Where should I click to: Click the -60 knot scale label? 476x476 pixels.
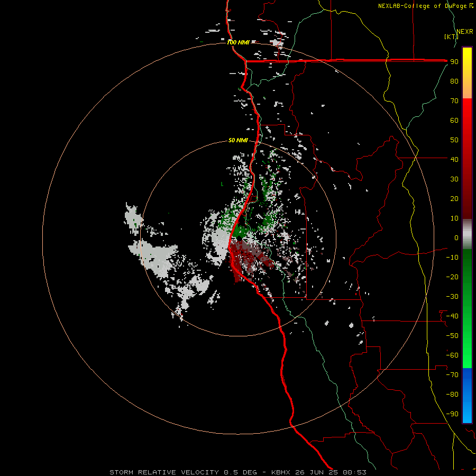452,355
